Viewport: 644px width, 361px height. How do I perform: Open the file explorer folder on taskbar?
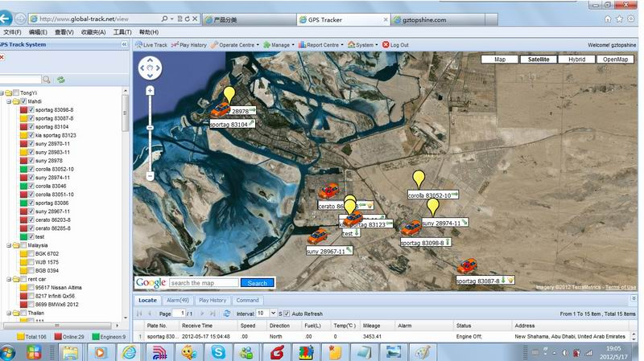point(70,352)
